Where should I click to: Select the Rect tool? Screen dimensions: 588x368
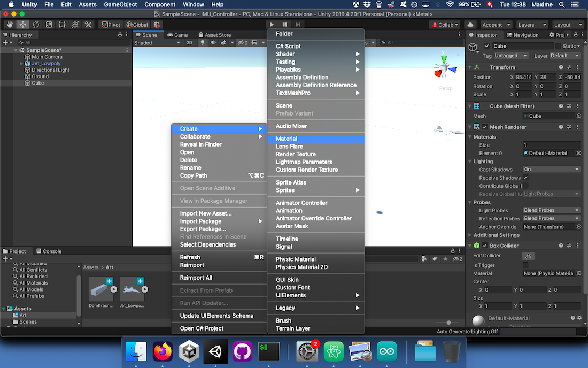pyautogui.click(x=62, y=25)
